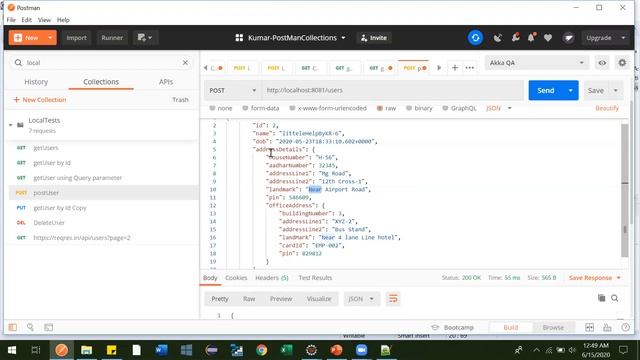Viewport: 640px width, 360px height.
Task: Open the help question mark icon
Action: click(625, 327)
